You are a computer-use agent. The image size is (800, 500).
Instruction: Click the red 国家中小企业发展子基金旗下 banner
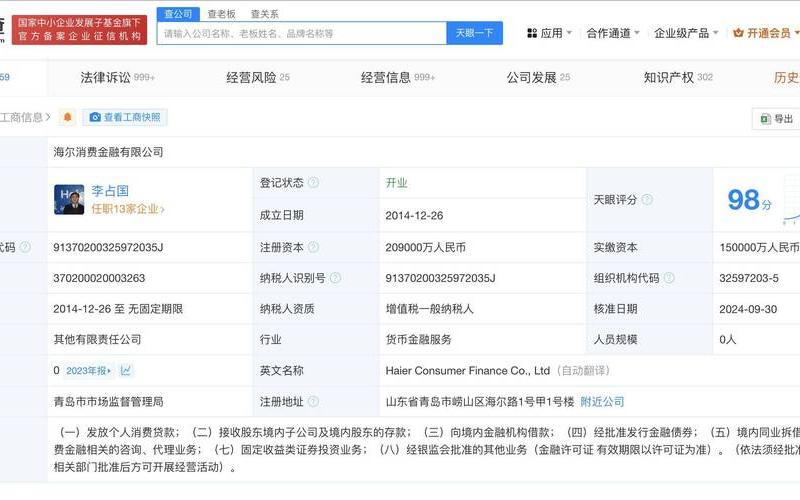click(x=79, y=30)
